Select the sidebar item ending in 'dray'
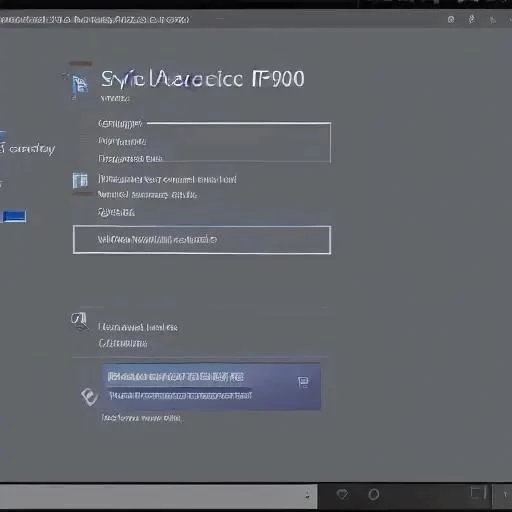This screenshot has height=512, width=512. [x=28, y=148]
